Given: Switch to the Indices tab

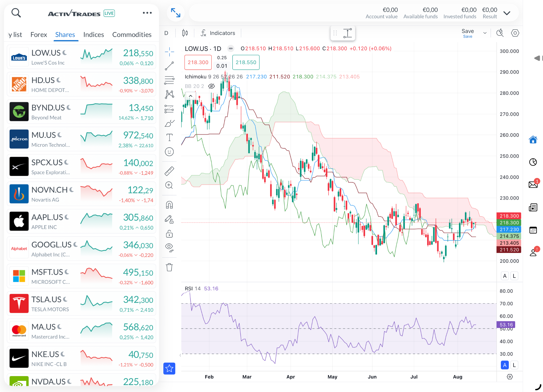Looking at the screenshot, I should [x=94, y=35].
